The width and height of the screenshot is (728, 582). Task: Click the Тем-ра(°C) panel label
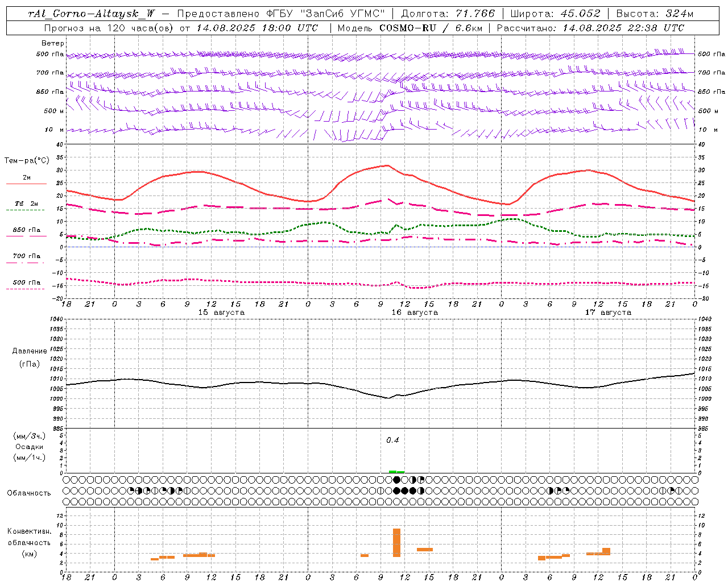[x=27, y=161]
